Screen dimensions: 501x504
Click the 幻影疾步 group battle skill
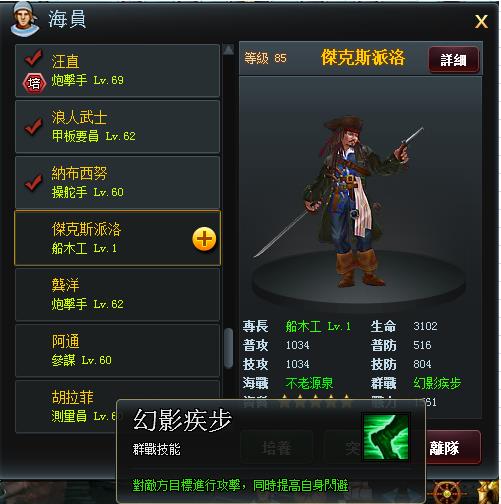pyautogui.click(x=437, y=383)
